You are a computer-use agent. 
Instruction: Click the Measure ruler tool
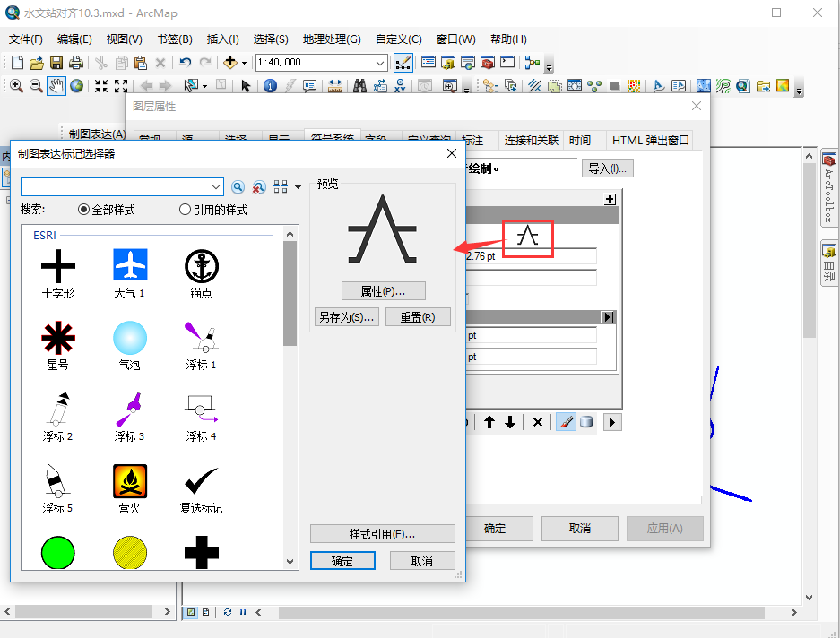click(x=335, y=86)
